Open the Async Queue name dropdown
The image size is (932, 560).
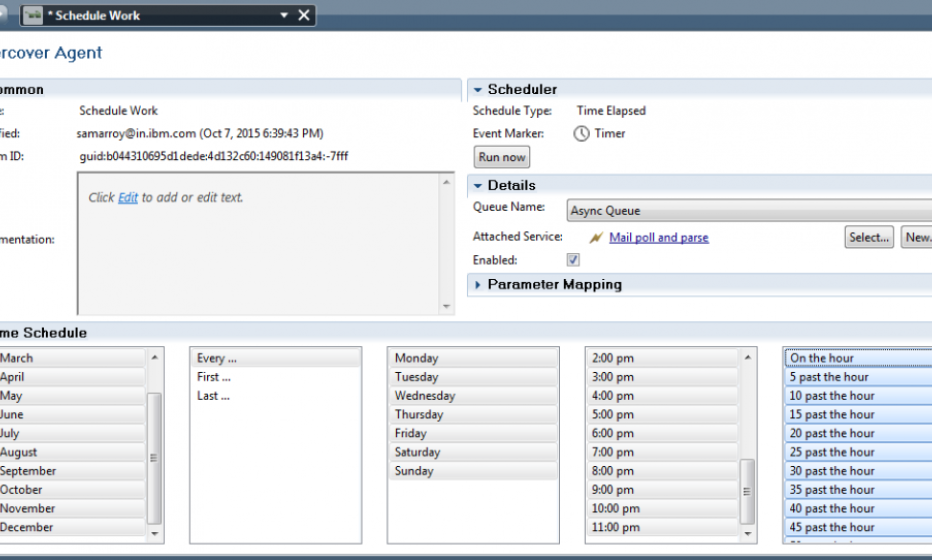point(748,211)
